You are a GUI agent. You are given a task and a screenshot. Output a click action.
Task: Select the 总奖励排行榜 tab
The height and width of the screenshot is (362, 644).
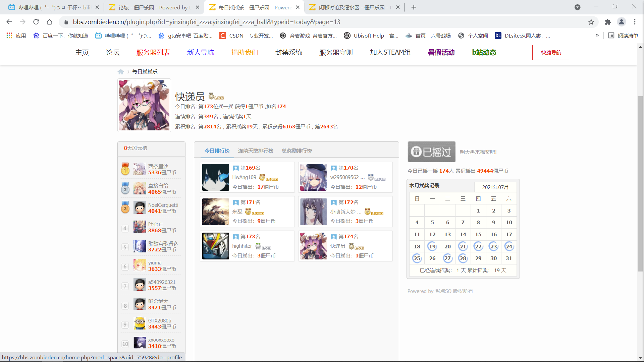[297, 151]
